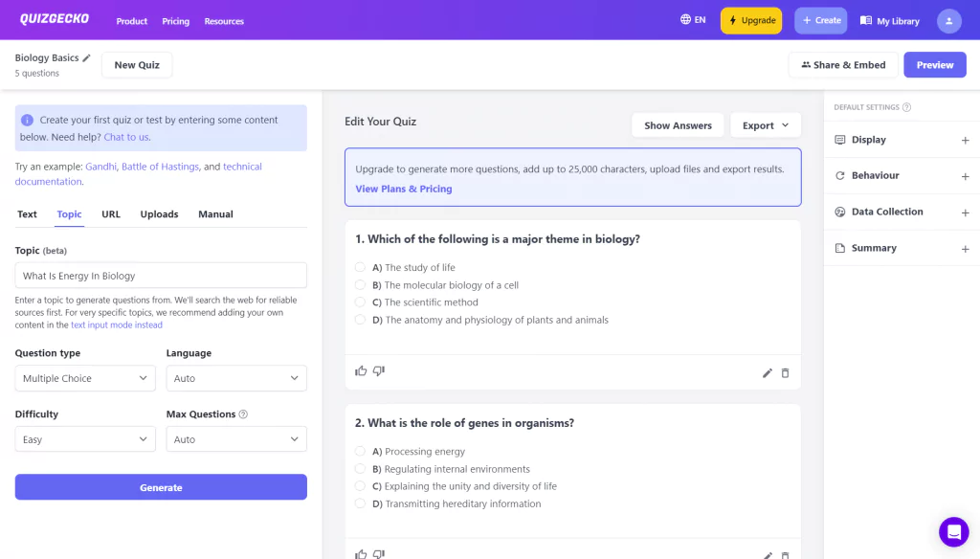Open the Question type dropdown
980x559 pixels.
(85, 378)
